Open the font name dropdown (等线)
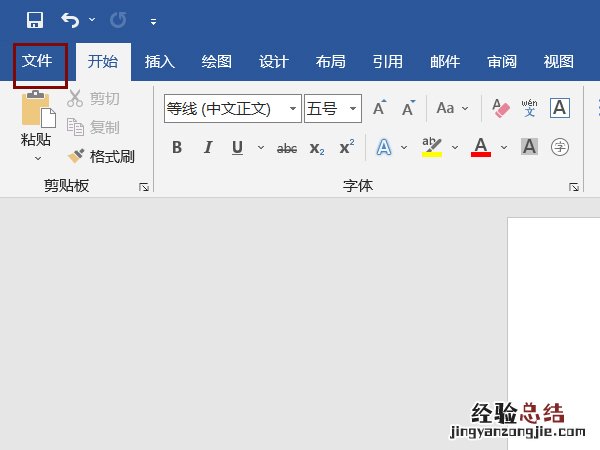This screenshot has width=600, height=450. click(x=294, y=108)
